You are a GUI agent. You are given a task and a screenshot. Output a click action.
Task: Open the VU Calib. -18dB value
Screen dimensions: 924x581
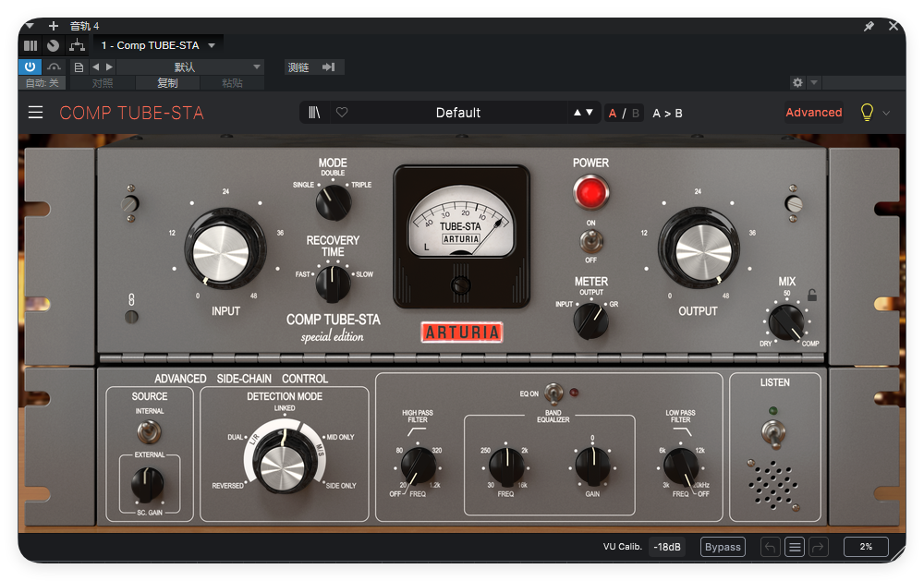click(x=666, y=547)
